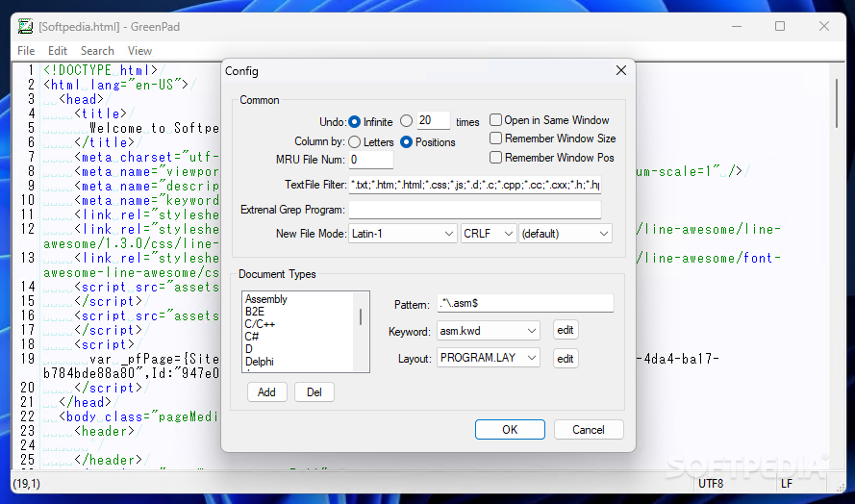Close the GreenPad window
Viewport: 855px width, 504px height.
tap(824, 26)
